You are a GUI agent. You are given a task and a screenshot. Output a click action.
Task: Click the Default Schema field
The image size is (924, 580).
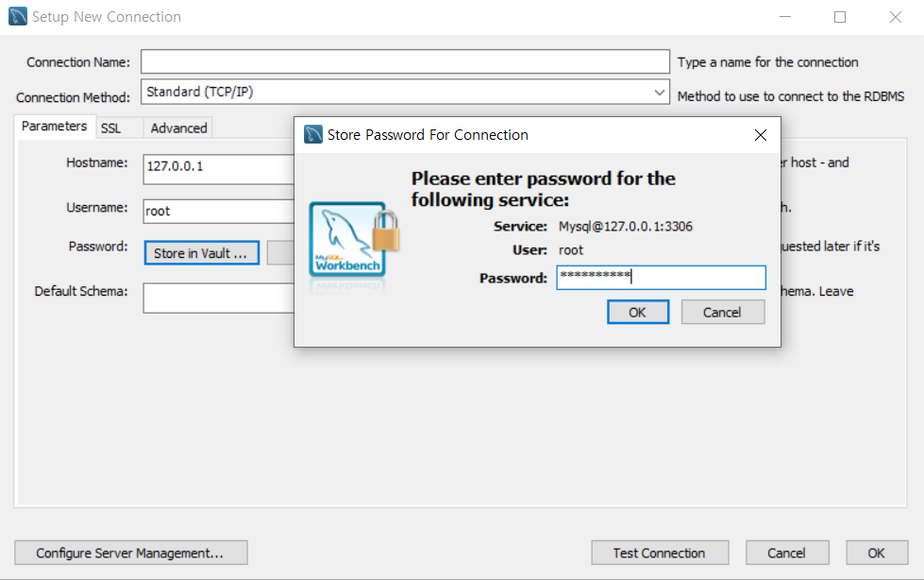[x=218, y=298]
